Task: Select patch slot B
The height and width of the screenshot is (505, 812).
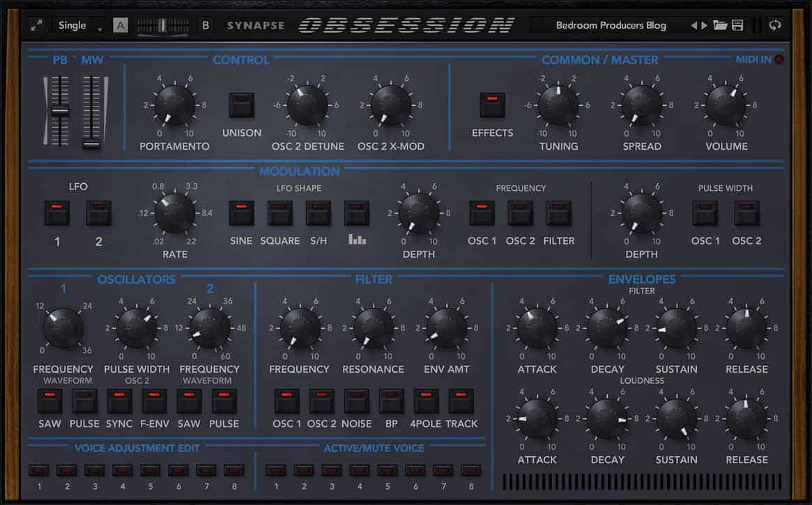Action: (205, 25)
